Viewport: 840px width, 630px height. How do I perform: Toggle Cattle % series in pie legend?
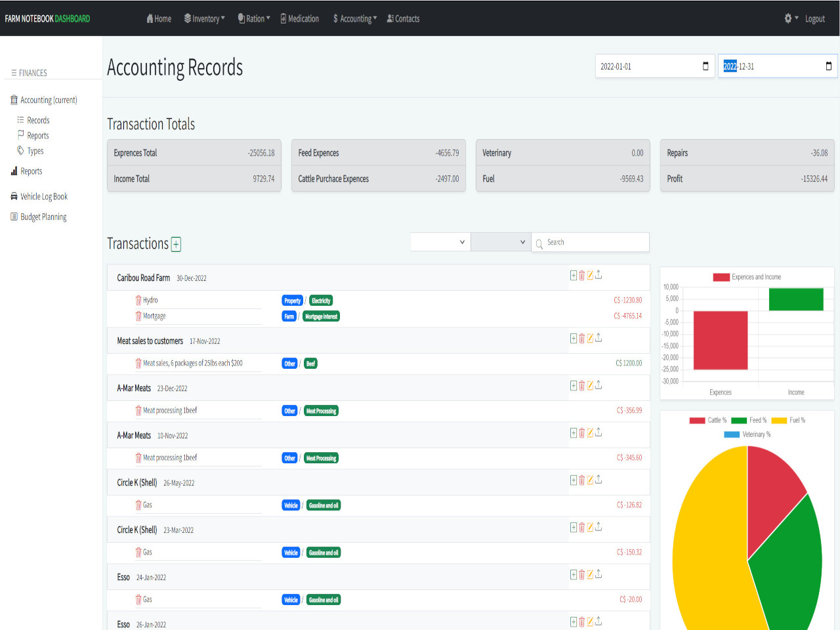tap(707, 420)
